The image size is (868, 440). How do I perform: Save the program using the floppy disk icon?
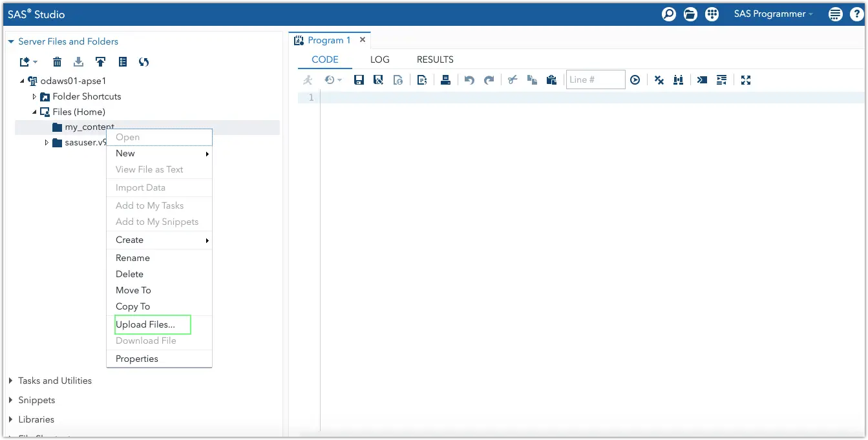[x=359, y=80]
